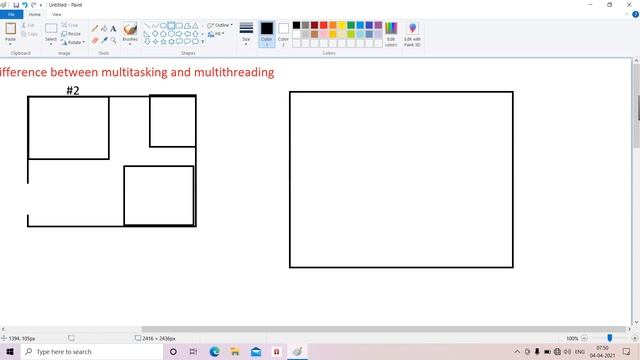
Task: Click the Resize button
Action: (x=71, y=34)
